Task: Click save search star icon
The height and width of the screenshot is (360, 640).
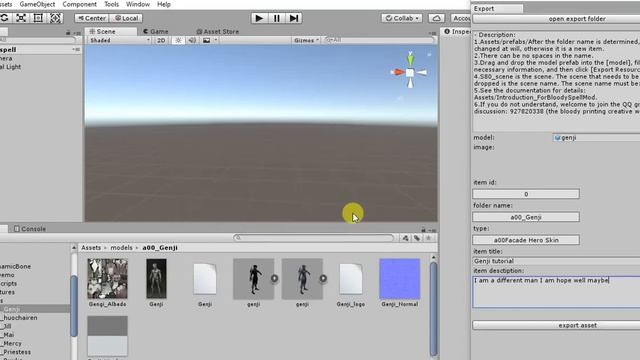Action: point(429,238)
